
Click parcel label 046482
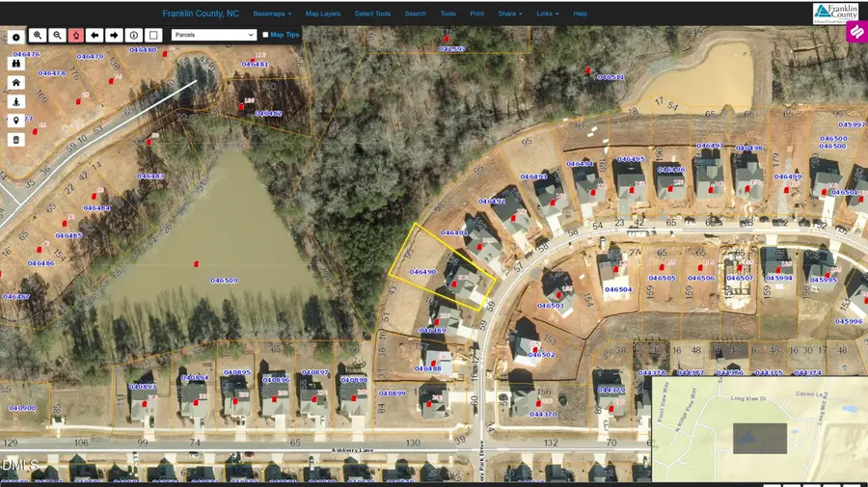(268, 114)
